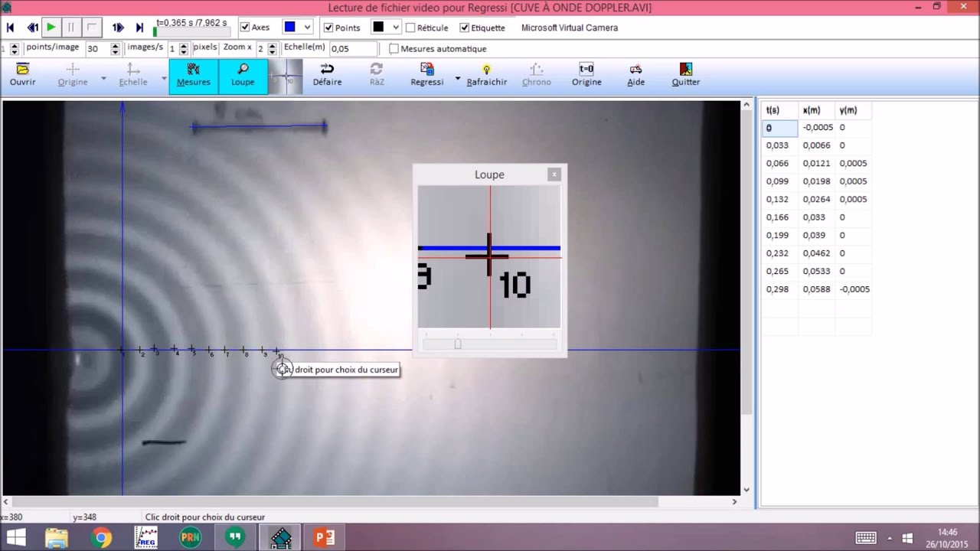
Task: Open the green PRN taskbar app
Action: pos(190,538)
